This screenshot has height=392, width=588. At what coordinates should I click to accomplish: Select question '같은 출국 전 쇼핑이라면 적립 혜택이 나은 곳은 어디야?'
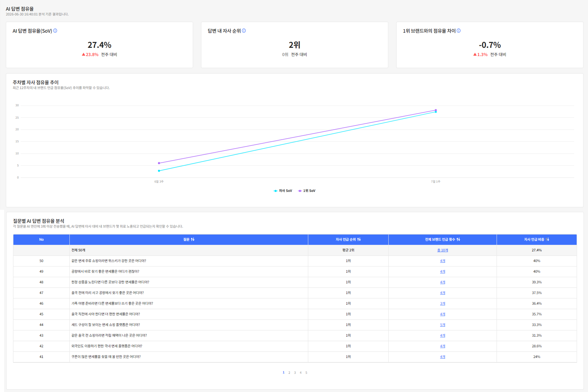[109, 336]
